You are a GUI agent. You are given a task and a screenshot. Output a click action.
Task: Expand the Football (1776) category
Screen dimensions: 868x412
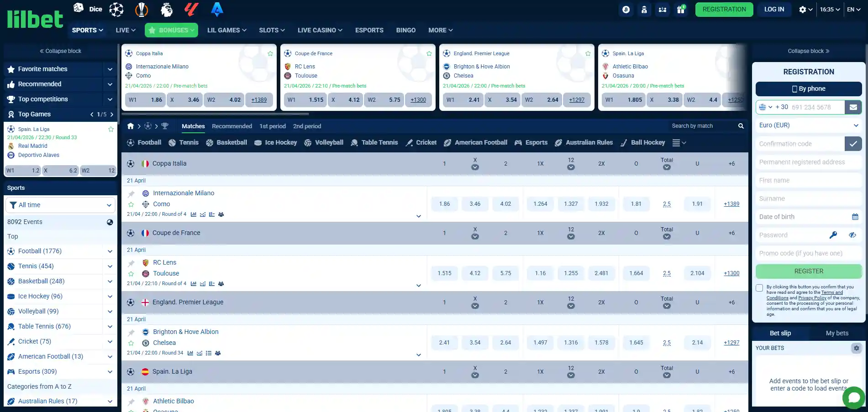click(110, 251)
